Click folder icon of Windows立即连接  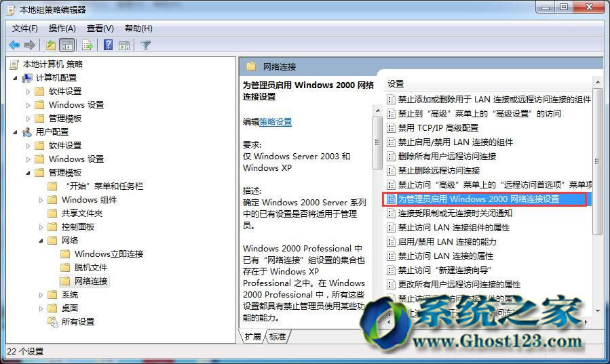65,254
